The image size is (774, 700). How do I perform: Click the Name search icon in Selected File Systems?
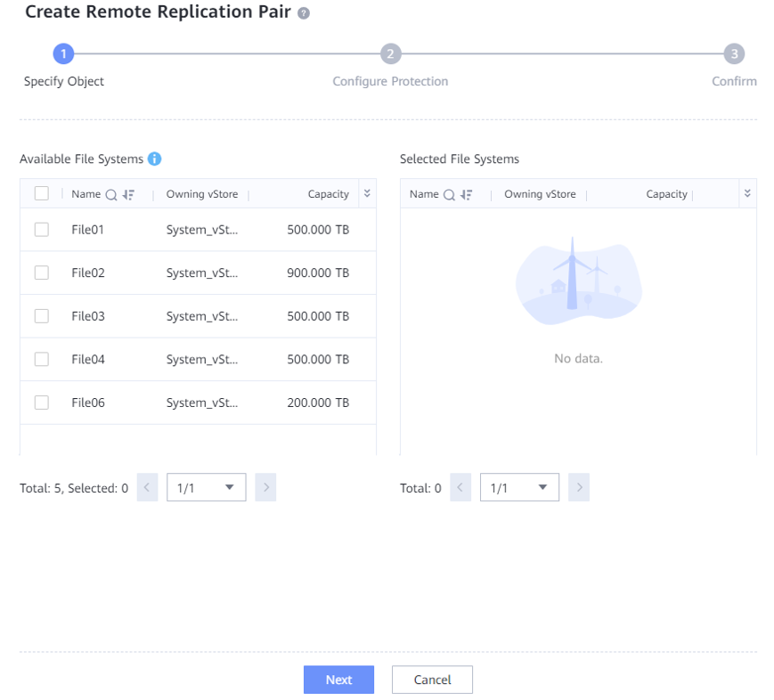(449, 194)
